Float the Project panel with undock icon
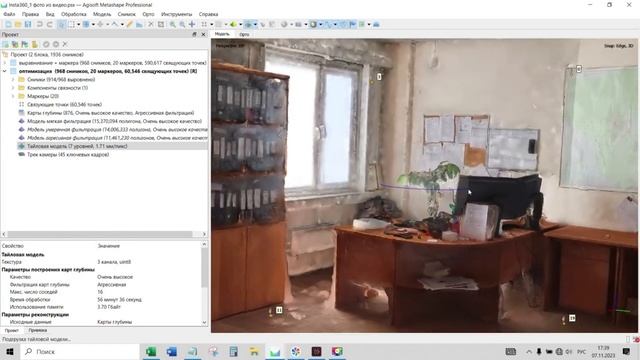This screenshot has height=360, width=640. tap(194, 35)
